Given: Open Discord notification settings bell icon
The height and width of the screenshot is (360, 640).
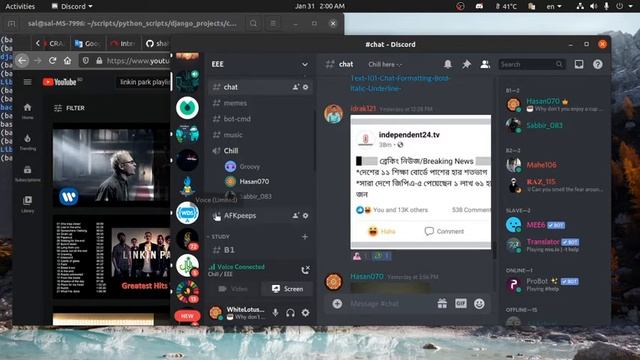Looking at the screenshot, I should [448, 64].
